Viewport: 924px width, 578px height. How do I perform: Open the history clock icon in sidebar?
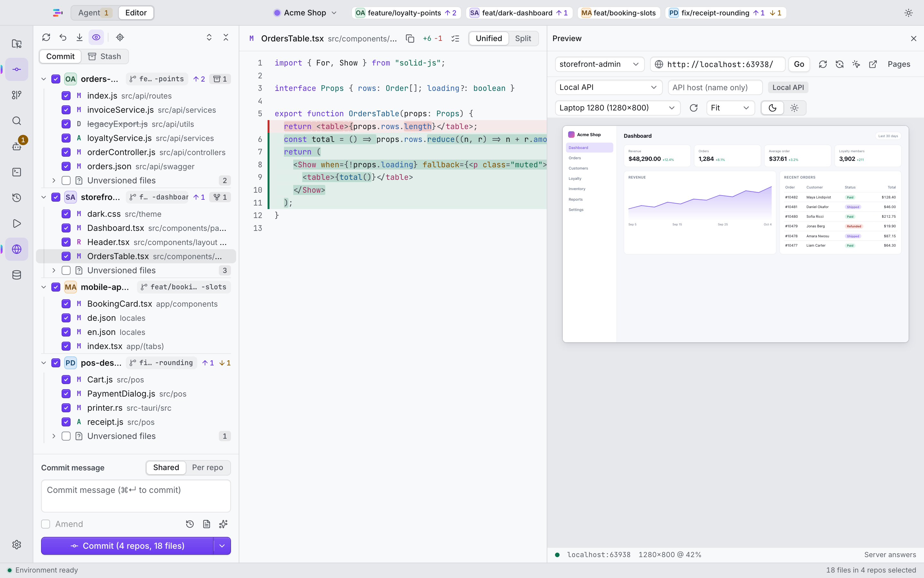point(16,197)
